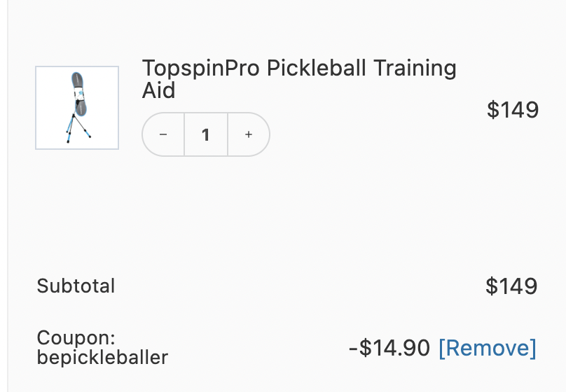566x392 pixels.
Task: Click the minus quantity button
Action: point(163,134)
